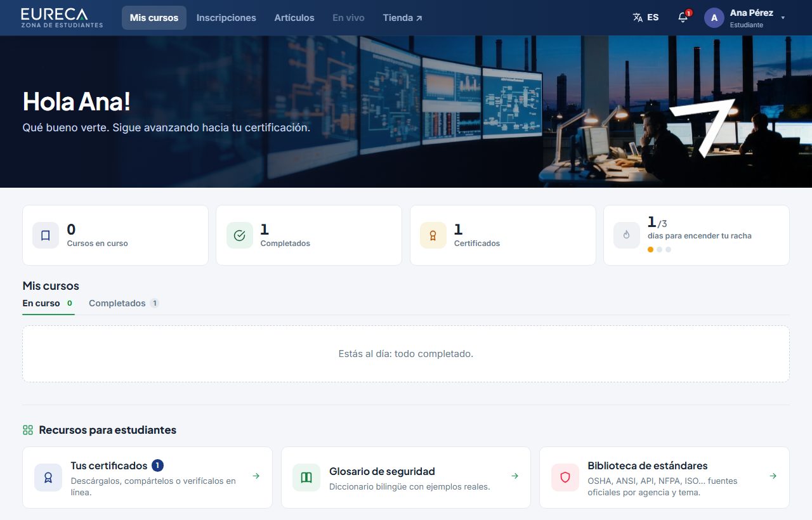Open Artículos in the top navigation
The height and width of the screenshot is (520, 812).
pos(294,18)
